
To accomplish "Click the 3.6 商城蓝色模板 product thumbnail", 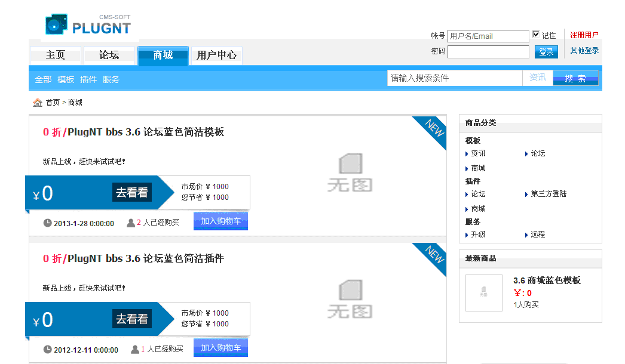I will (x=483, y=292).
